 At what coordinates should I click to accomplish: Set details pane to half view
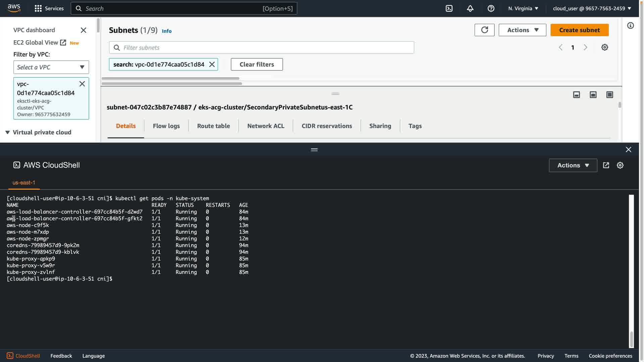point(593,95)
